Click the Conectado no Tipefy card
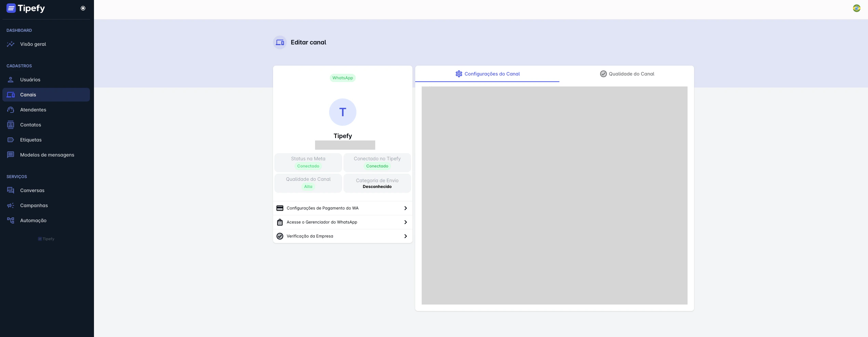 [x=377, y=163]
